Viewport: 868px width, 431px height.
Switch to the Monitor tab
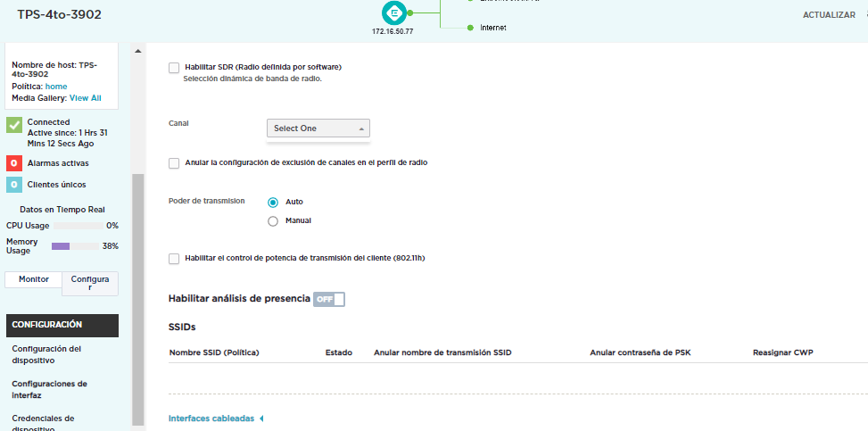point(34,279)
